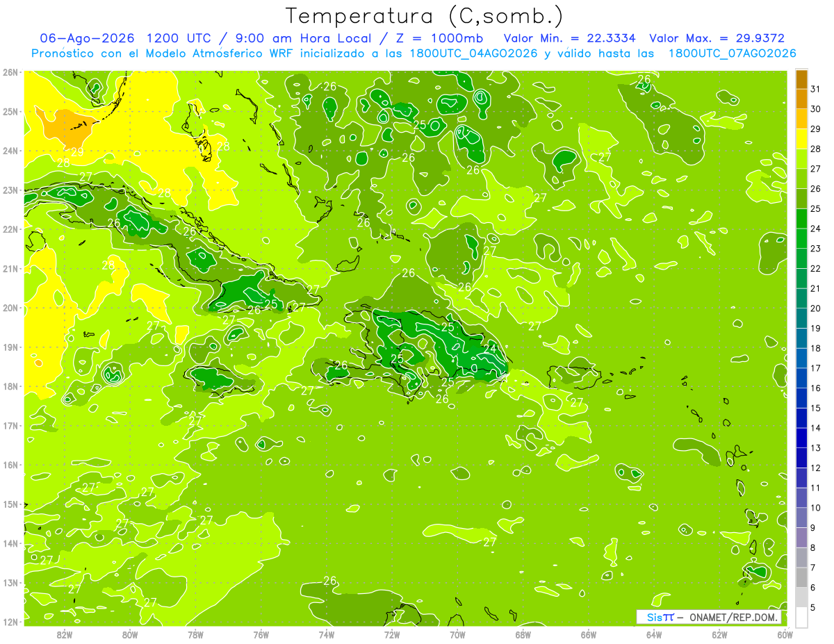834x644 pixels.
Task: Click the "64W" longitude label
Action: [654, 634]
